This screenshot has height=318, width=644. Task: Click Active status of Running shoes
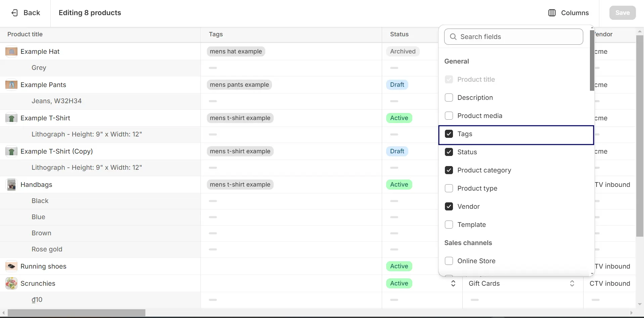coord(399,266)
